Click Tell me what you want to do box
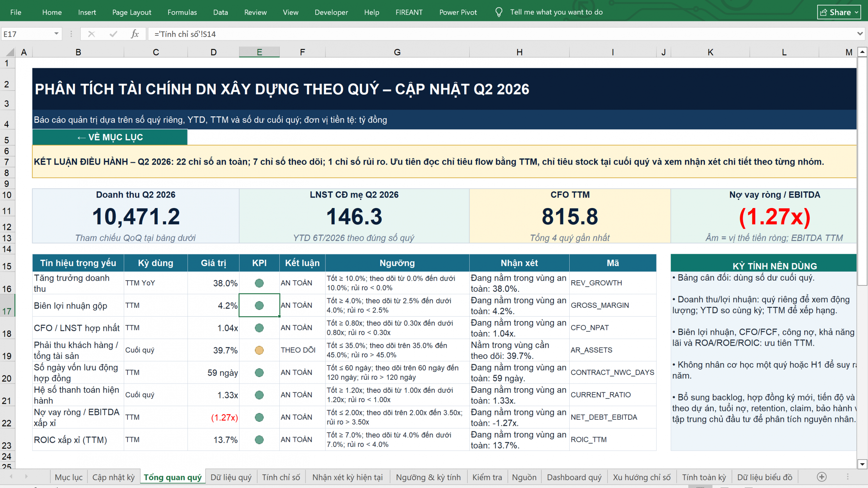The width and height of the screenshot is (868, 488). [556, 12]
